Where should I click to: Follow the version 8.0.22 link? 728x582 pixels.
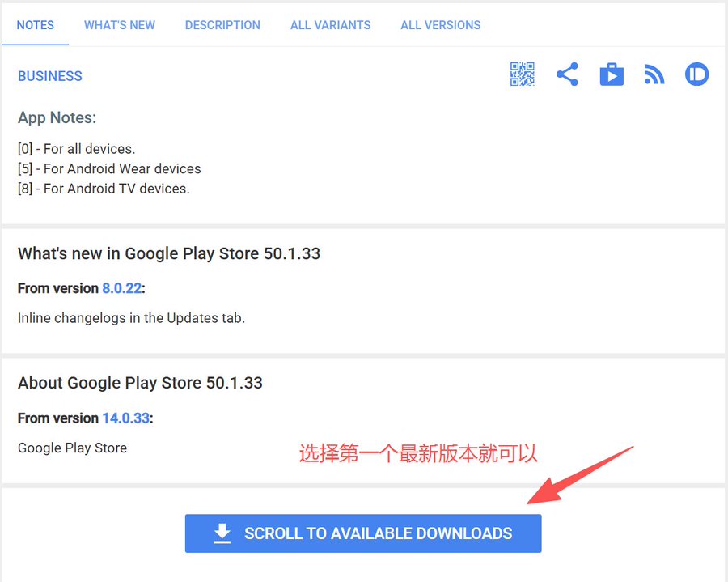point(121,288)
